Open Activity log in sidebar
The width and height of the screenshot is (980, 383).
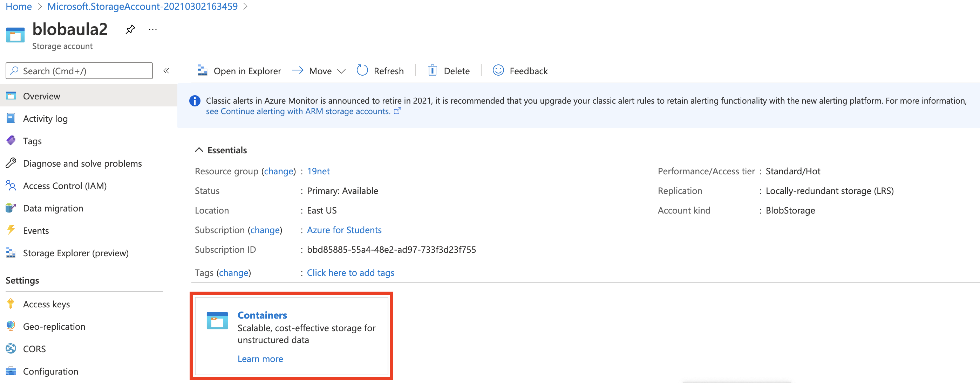pyautogui.click(x=45, y=119)
